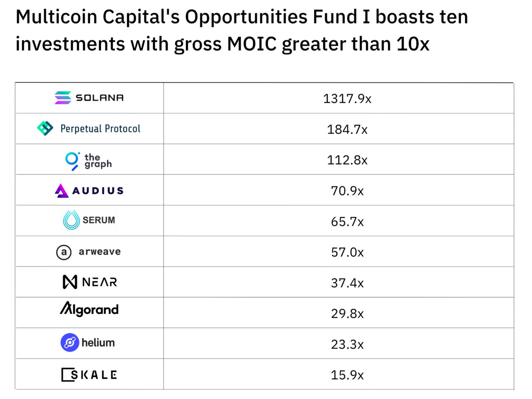Click the 57.0x Arweave multiple
Screen dimensions: 532x399
coord(347,253)
